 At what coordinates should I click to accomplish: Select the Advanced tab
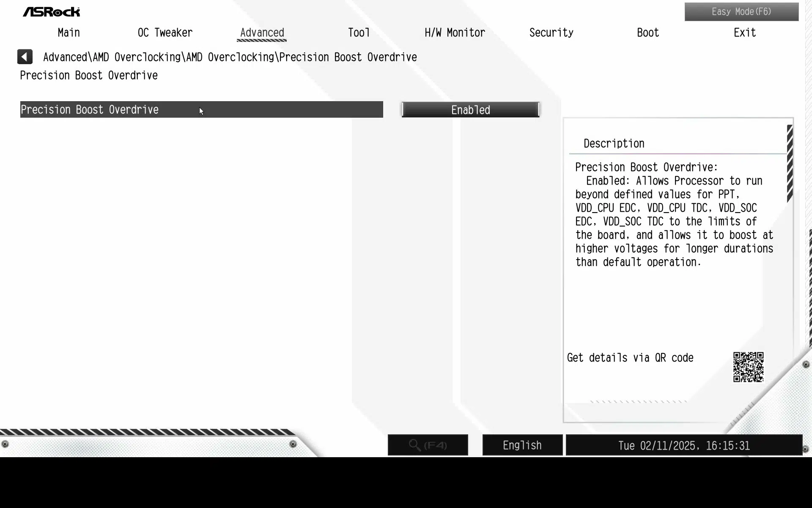pyautogui.click(x=262, y=33)
